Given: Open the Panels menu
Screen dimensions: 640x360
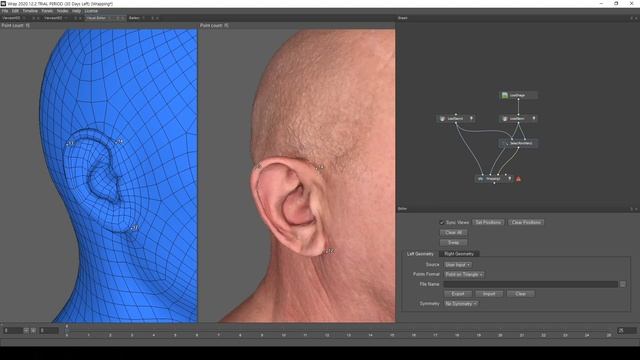Looking at the screenshot, I should pyautogui.click(x=47, y=11).
